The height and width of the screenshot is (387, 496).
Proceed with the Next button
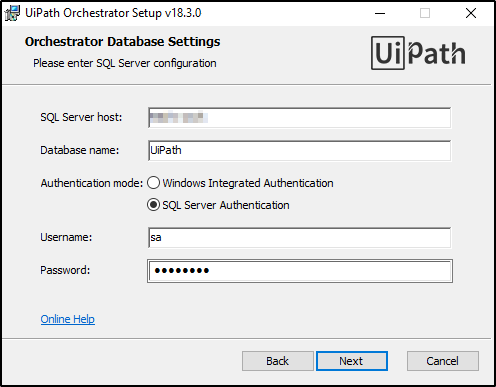click(352, 361)
